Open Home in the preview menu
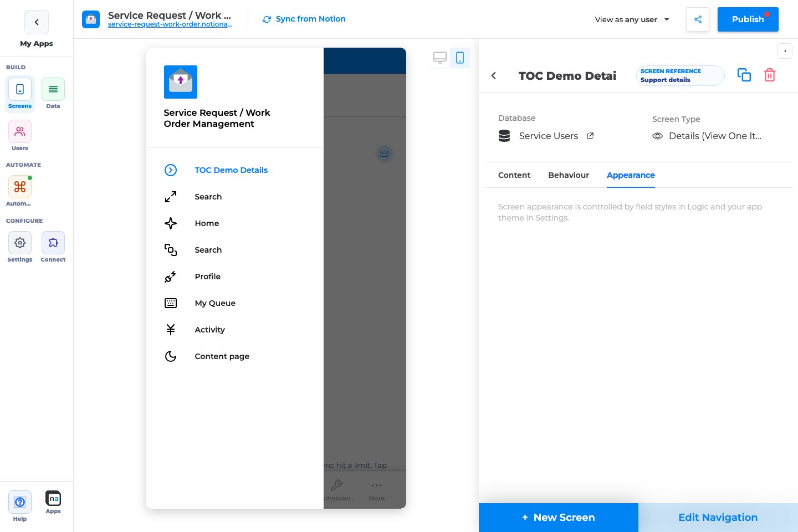Viewport: 798px width, 532px height. click(x=234, y=223)
